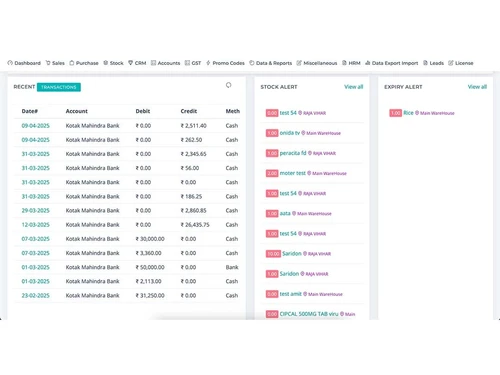Click the Bank method cell

click(x=232, y=267)
